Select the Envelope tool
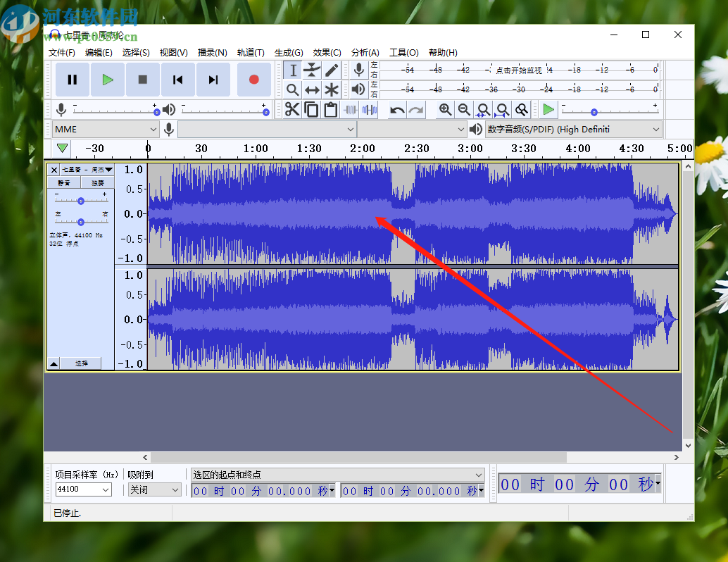Viewport: 728px width, 562px height. click(312, 70)
